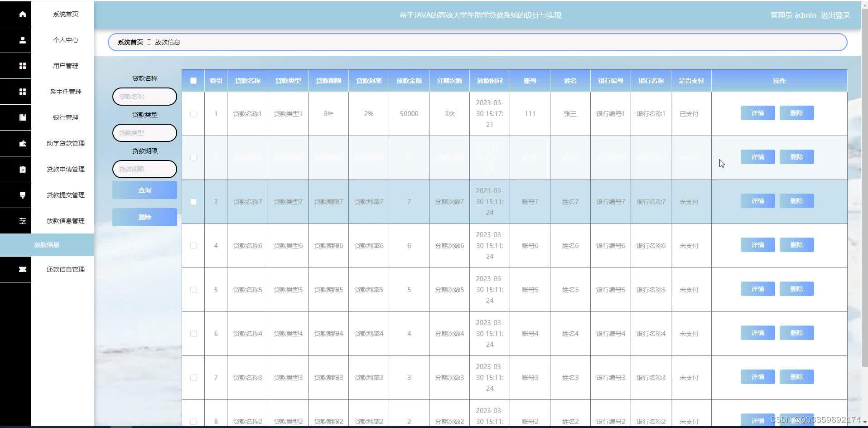Click the 查询 search button
This screenshot has width=868, height=428.
[x=145, y=190]
